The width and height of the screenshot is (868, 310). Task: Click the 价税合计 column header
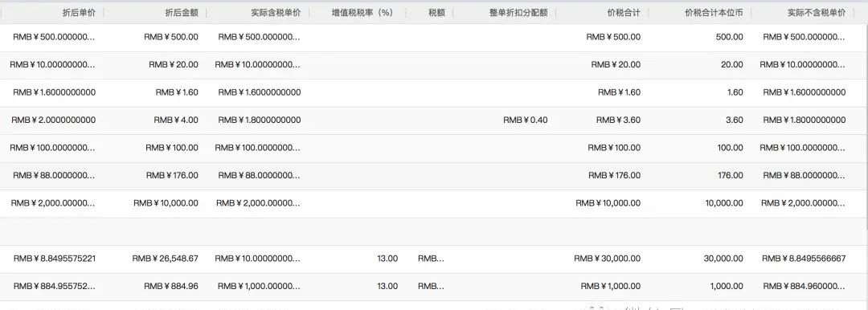[x=624, y=13]
